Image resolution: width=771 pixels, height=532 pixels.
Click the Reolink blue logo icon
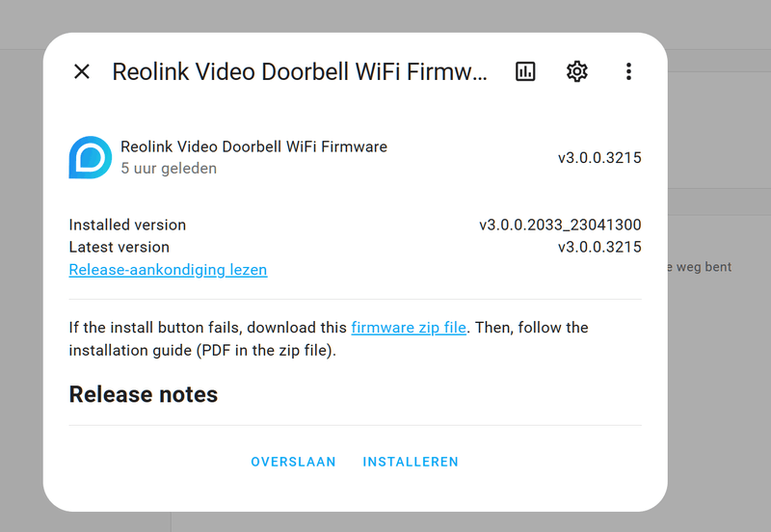pos(90,157)
